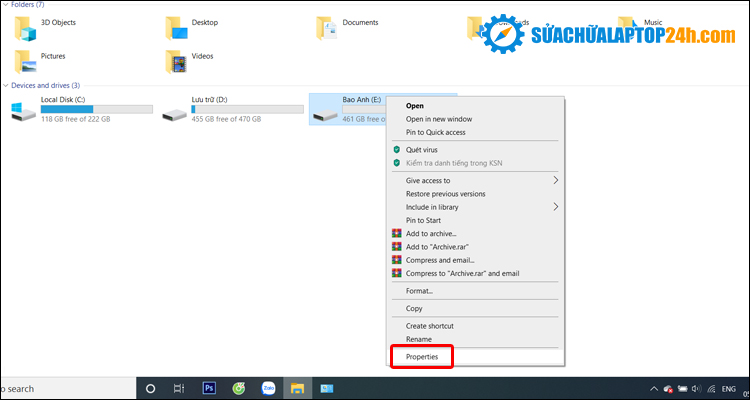Image resolution: width=750 pixels, height=400 pixels.
Task: Collapse the Devices and drives section
Action: [5, 86]
